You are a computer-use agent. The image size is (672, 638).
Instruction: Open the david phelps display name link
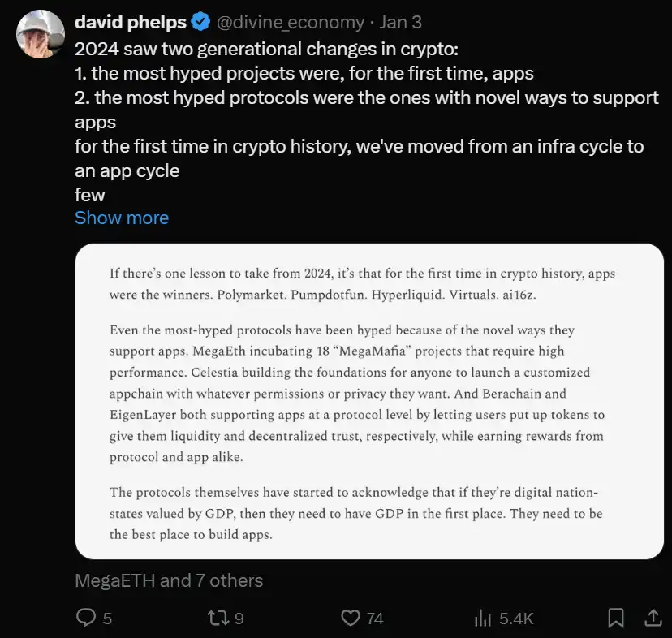(131, 22)
